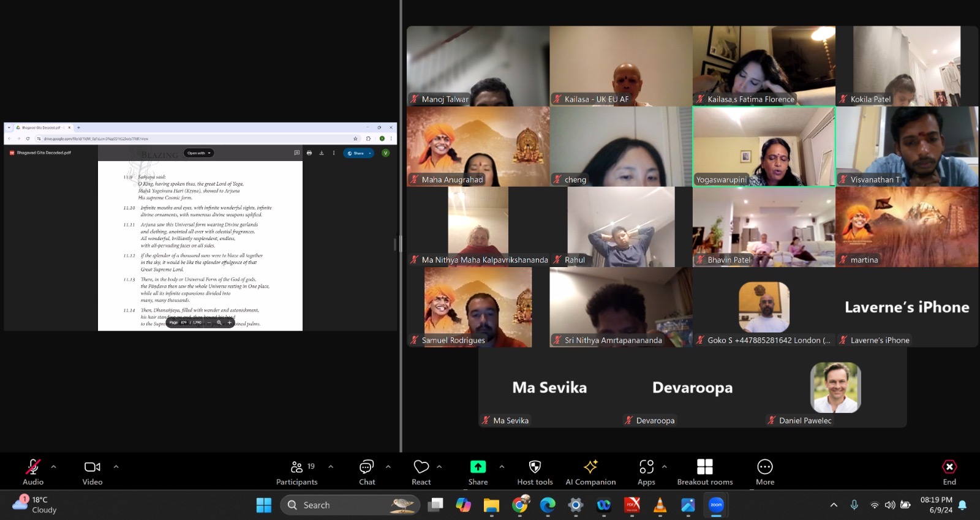This screenshot has width=980, height=520.
Task: Open the Apps panel
Action: [x=646, y=472]
